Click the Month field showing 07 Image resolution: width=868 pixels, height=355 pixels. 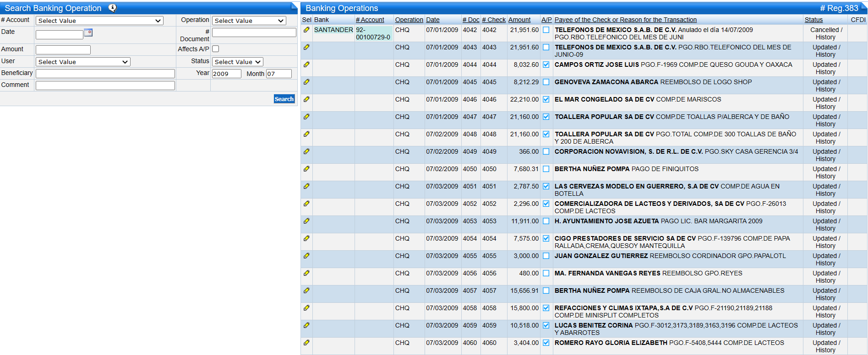coord(279,74)
